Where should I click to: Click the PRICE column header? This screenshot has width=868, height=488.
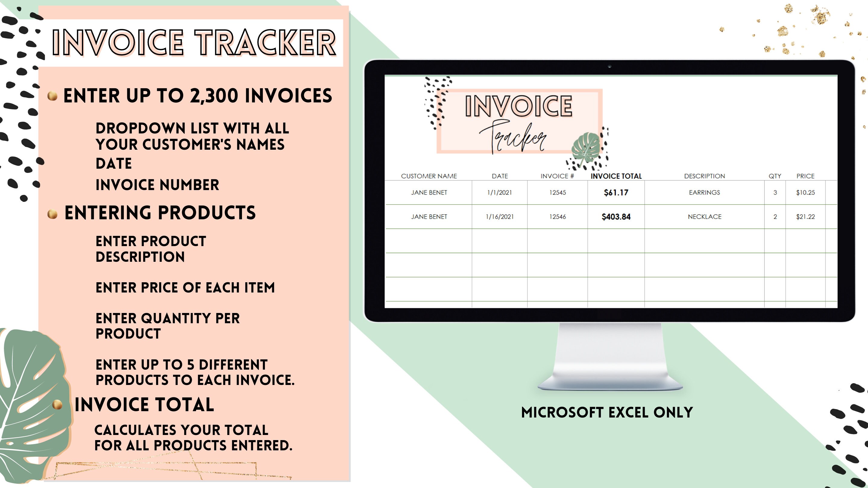tap(805, 176)
